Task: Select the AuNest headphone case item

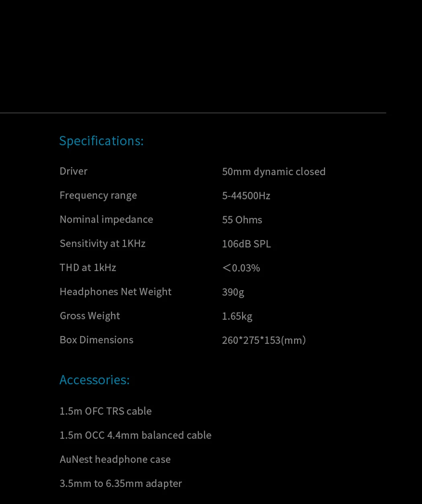Action: pos(115,459)
